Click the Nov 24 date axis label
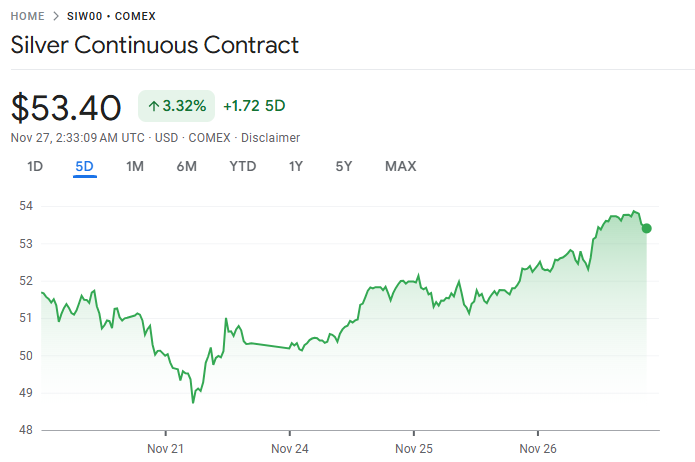Screen dimensions: 695x462 [290, 448]
